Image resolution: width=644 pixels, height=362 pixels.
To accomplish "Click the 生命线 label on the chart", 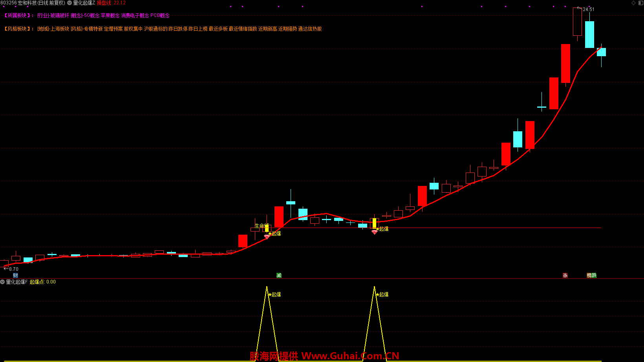I will point(262,226).
